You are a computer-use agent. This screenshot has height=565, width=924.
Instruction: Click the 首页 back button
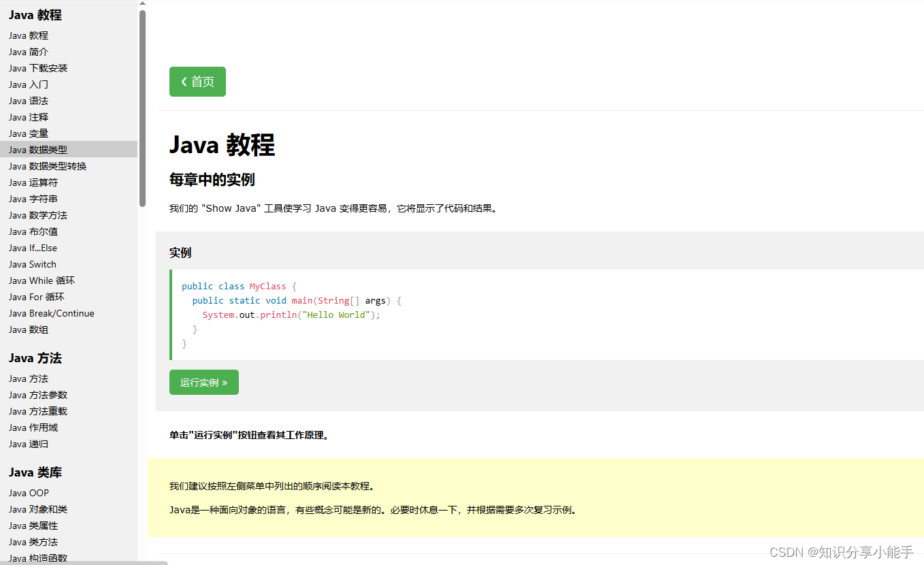pos(197,81)
